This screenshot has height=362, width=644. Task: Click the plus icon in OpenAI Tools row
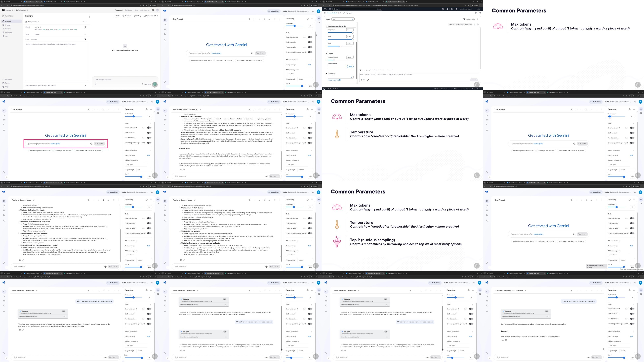(x=85, y=34)
